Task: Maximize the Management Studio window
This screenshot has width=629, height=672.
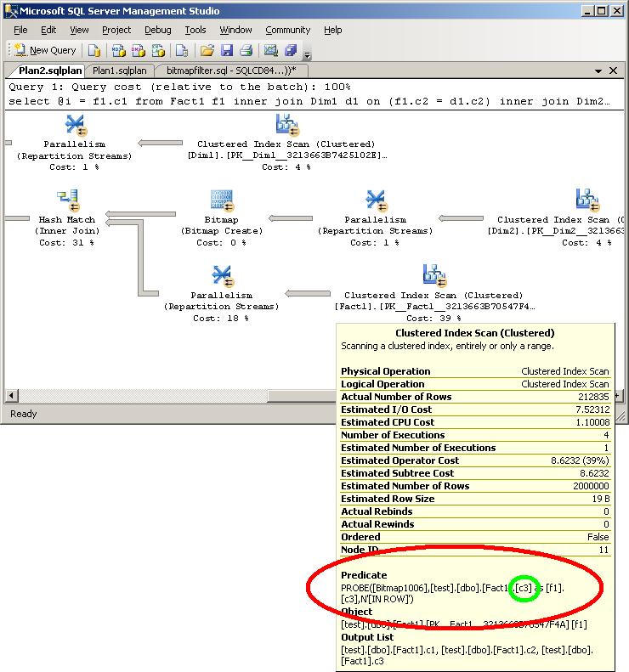Action: point(602,11)
